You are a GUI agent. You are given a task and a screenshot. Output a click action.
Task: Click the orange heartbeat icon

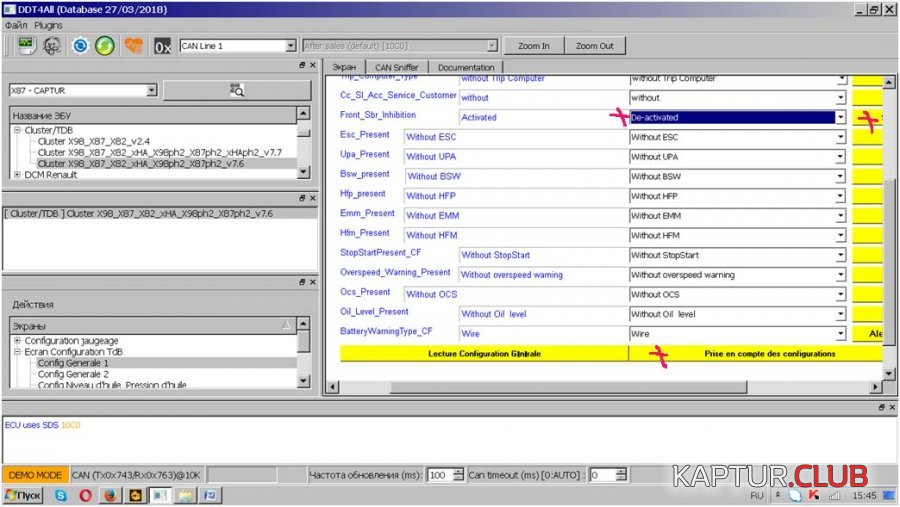[133, 45]
